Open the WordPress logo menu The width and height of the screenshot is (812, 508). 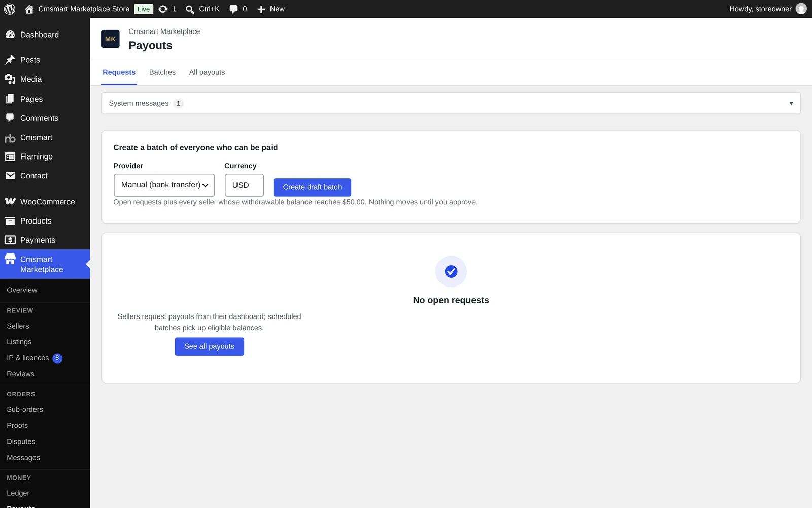[10, 9]
